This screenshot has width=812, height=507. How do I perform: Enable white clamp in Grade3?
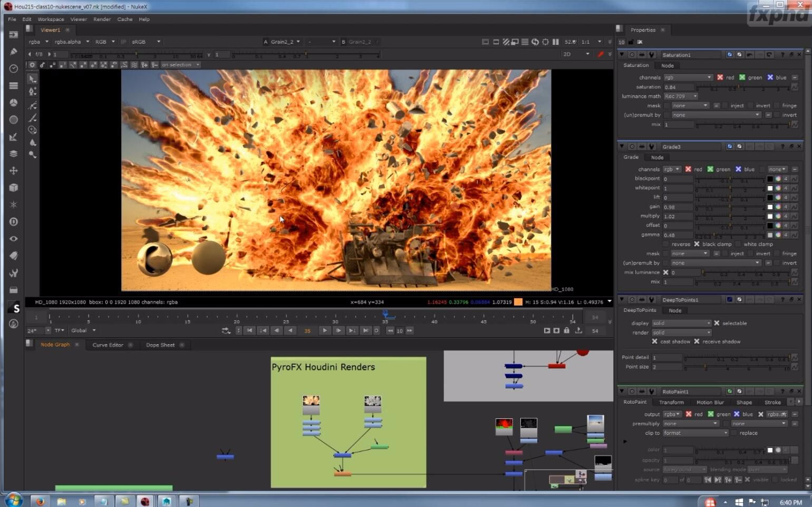coord(738,244)
